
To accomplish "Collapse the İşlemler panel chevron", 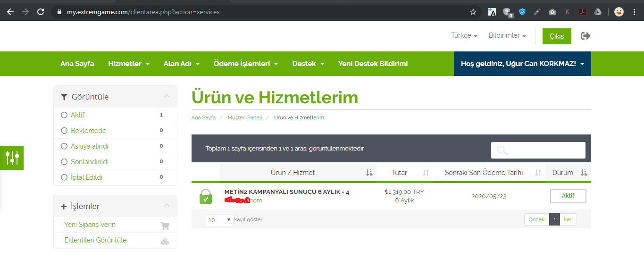I will coord(167,206).
